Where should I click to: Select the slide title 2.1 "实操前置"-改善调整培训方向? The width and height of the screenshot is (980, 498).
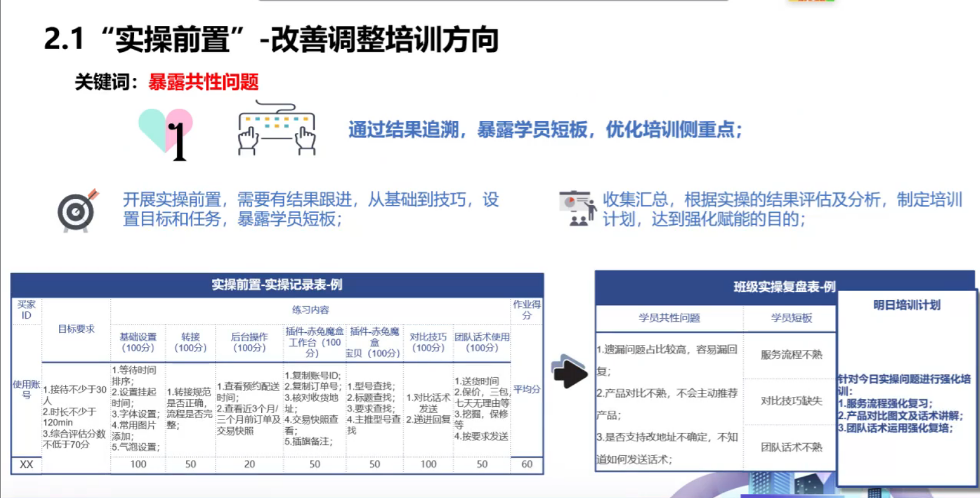(271, 39)
